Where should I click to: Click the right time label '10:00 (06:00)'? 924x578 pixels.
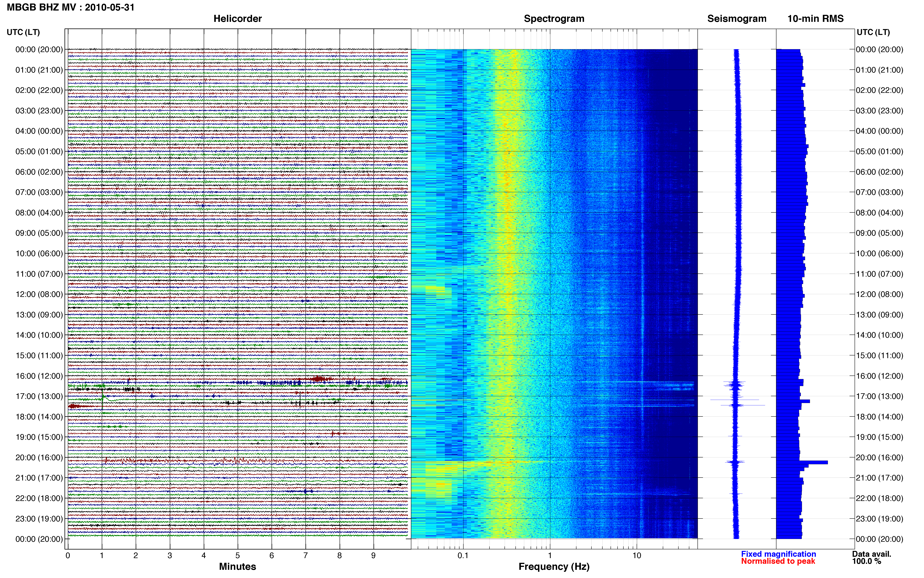[x=879, y=253]
